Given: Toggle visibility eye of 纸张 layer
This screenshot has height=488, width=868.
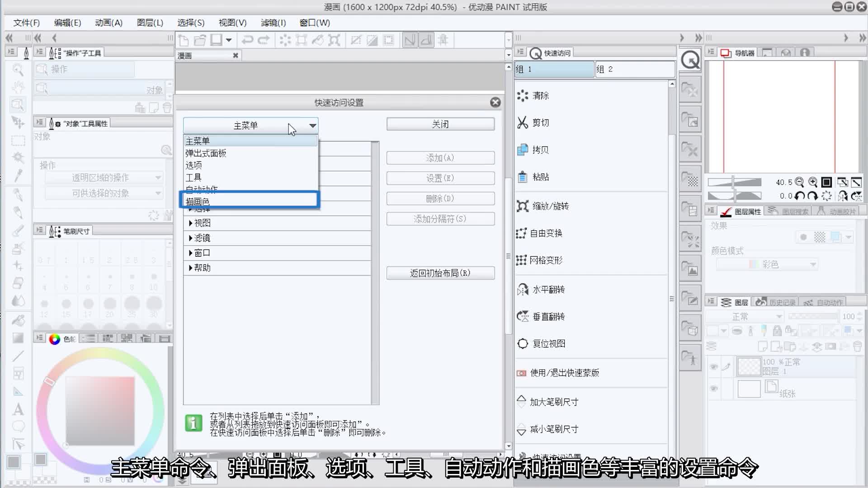Looking at the screenshot, I should coord(714,389).
